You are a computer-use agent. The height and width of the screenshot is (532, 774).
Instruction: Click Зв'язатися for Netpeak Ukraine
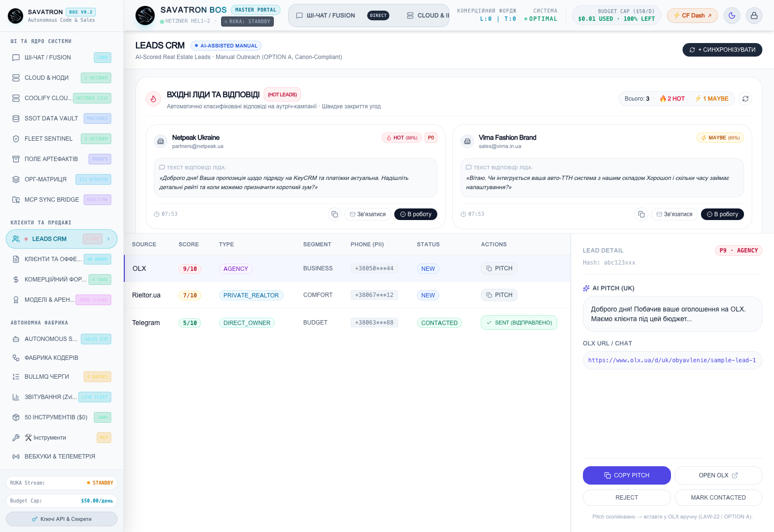(x=368, y=214)
